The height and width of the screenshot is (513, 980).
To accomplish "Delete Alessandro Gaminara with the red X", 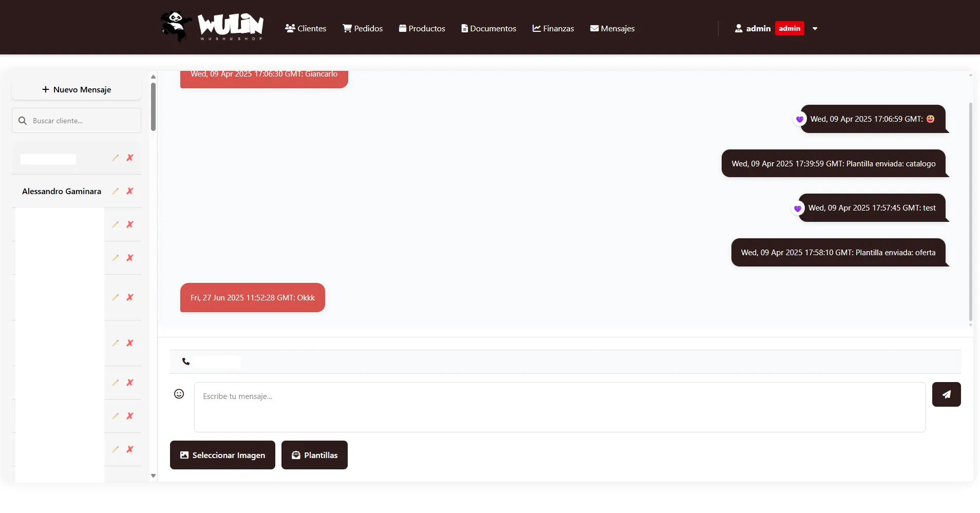I will tap(130, 191).
